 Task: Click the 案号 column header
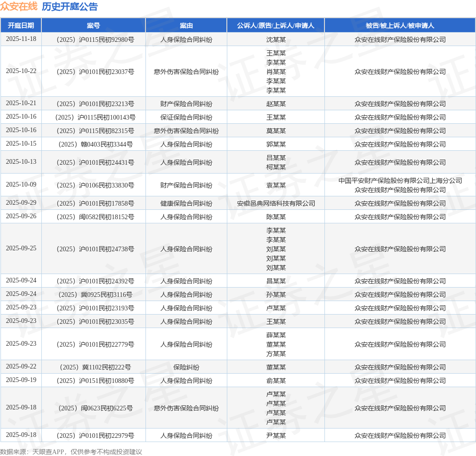[x=93, y=26]
